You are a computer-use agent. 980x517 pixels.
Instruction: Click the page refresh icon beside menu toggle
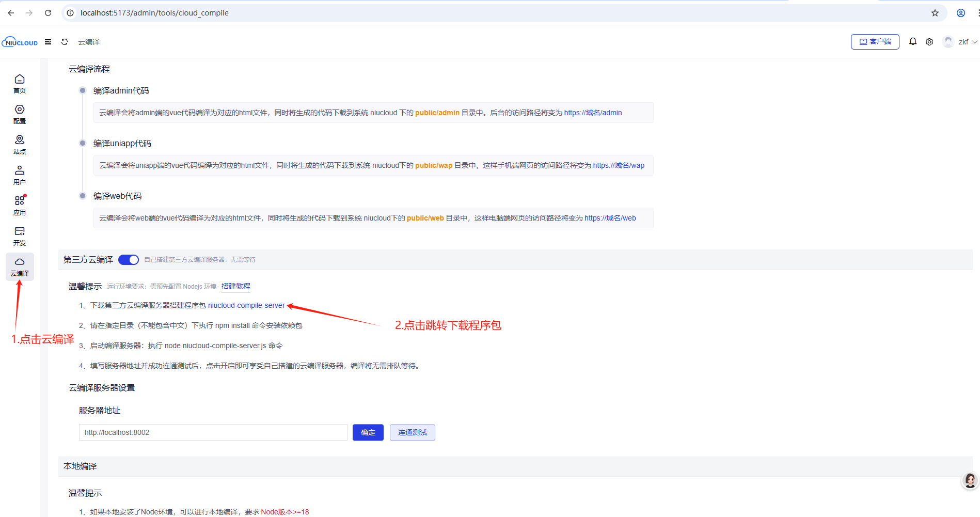(x=65, y=42)
